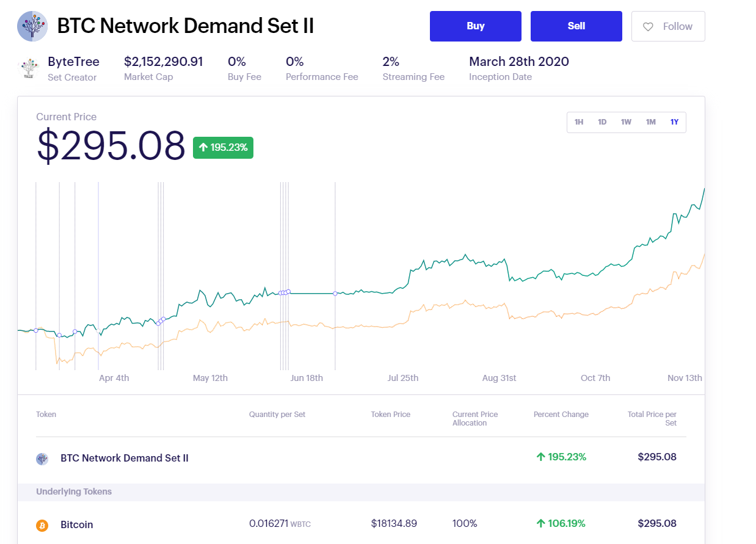Click the Sell button
This screenshot has height=544, width=756.
[576, 26]
